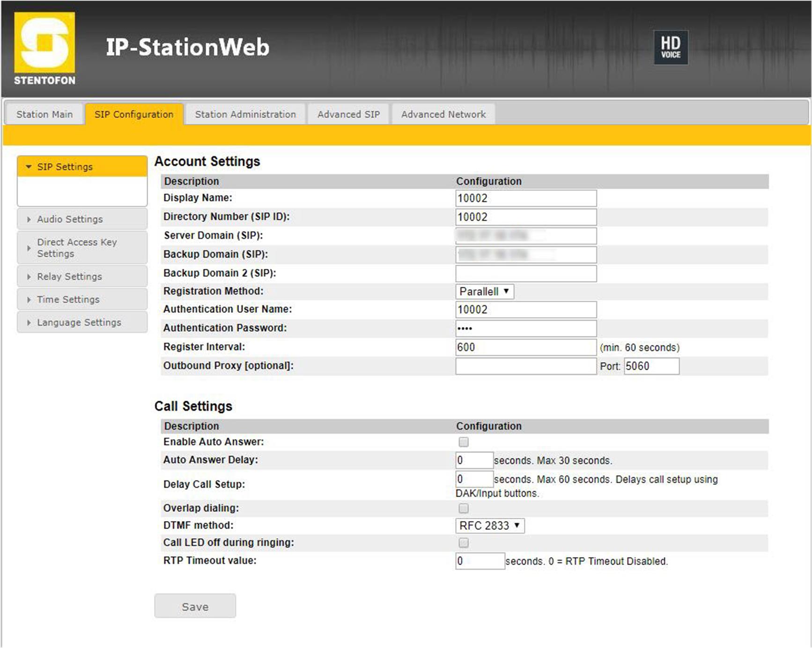The image size is (812, 648).
Task: Open the Advanced Network tab
Action: pyautogui.click(x=443, y=114)
